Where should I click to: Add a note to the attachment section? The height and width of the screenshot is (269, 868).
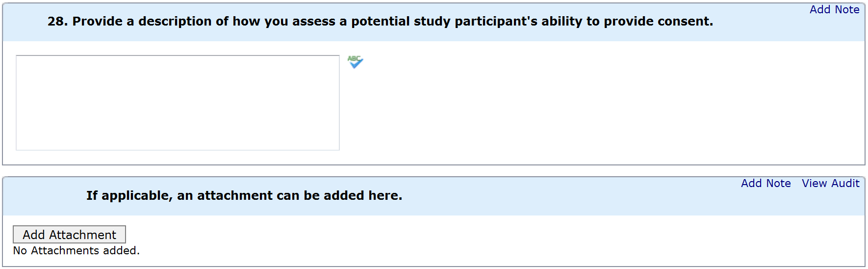click(766, 184)
